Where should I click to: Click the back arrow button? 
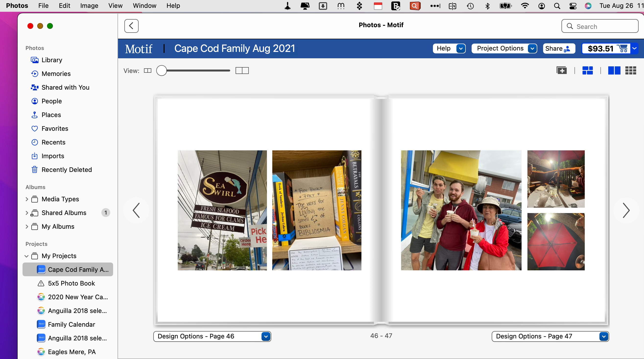[x=131, y=26]
